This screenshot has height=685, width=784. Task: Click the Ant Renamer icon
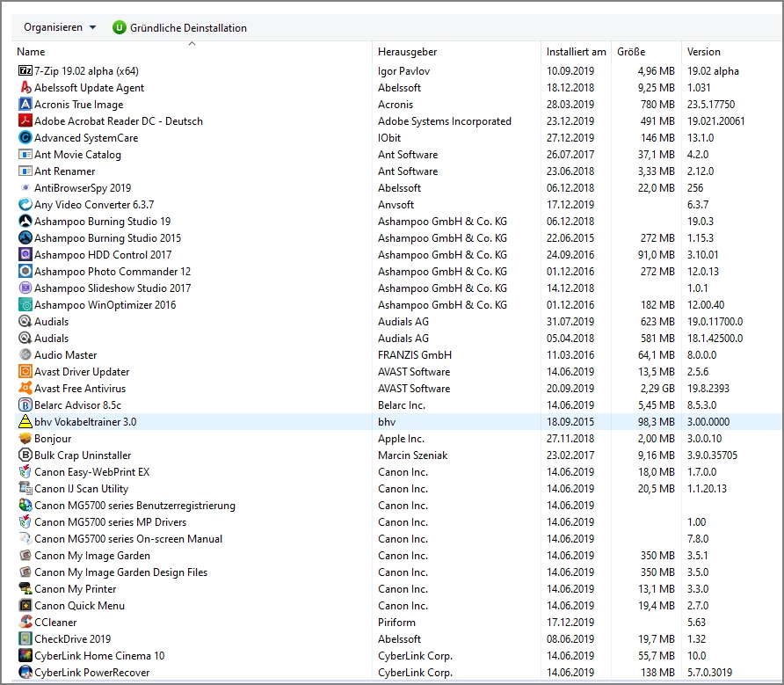coord(25,171)
